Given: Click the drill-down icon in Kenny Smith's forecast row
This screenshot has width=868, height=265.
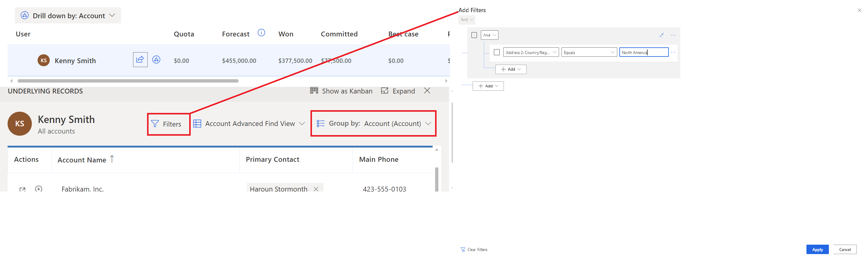Looking at the screenshot, I should coord(156,60).
